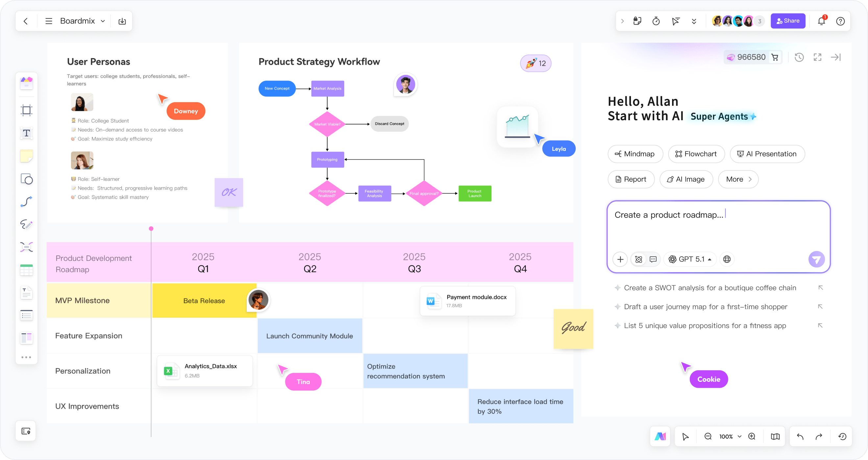Send the AI prompt
The height and width of the screenshot is (460, 868).
816,259
